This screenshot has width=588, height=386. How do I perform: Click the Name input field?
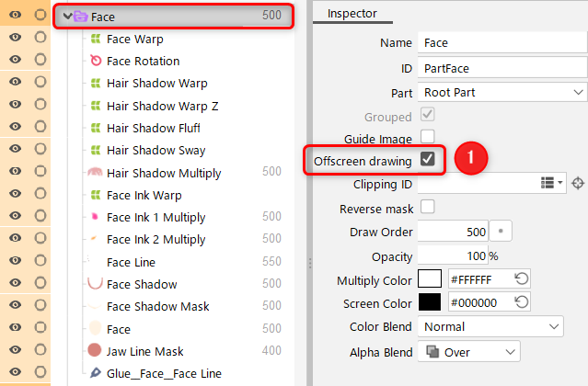502,43
